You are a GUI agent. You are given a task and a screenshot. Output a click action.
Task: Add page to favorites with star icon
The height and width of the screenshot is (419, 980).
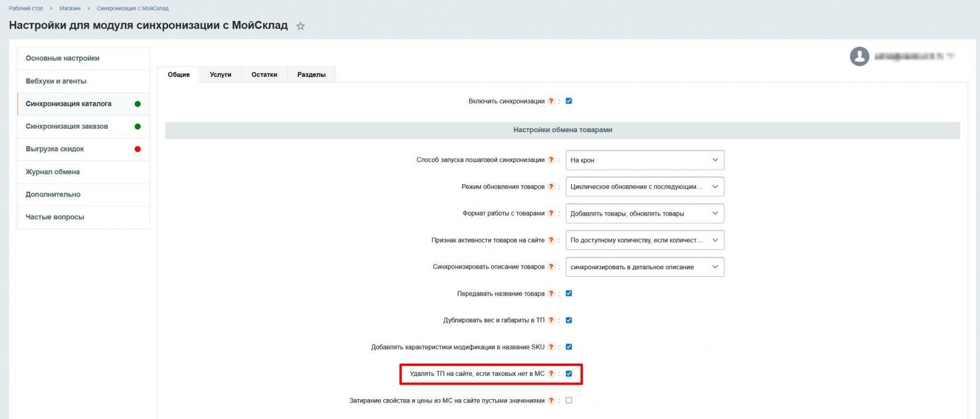[300, 26]
